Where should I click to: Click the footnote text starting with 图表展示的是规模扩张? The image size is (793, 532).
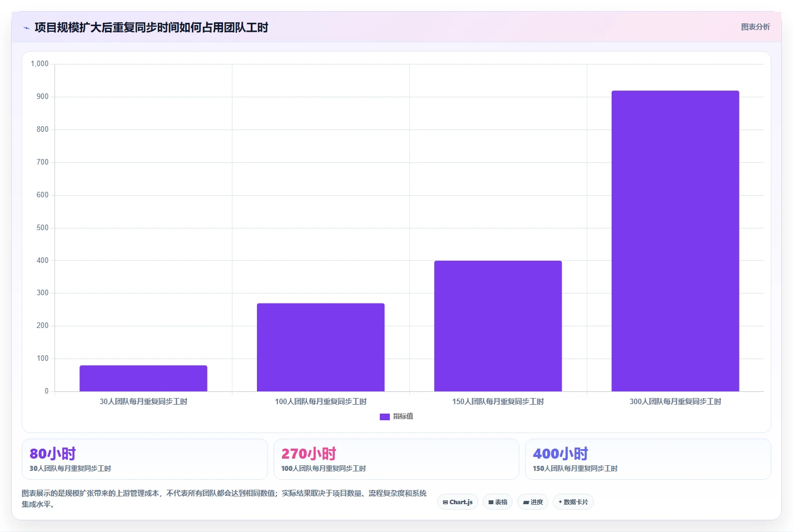point(224,499)
